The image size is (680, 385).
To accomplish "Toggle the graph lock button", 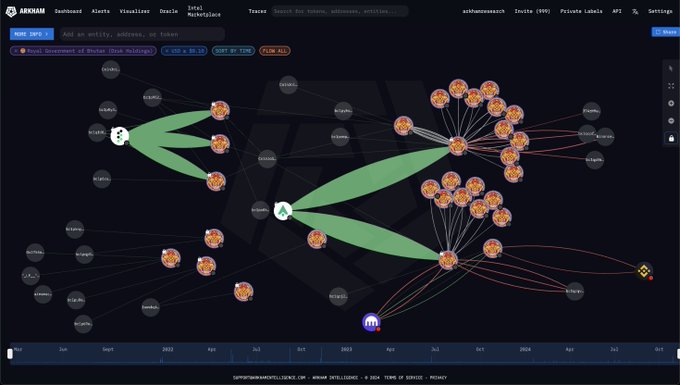I will [671, 138].
